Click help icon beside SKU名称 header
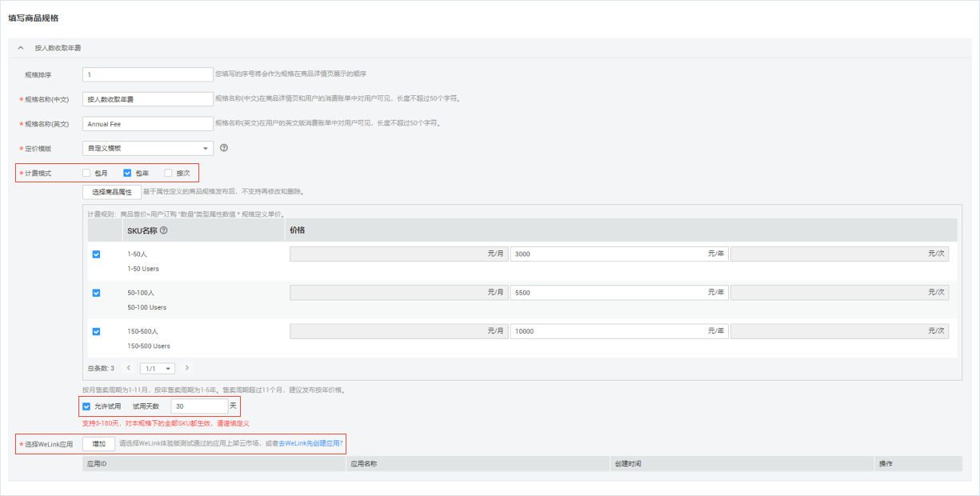Viewport: 980px width, 496px height. coord(164,230)
